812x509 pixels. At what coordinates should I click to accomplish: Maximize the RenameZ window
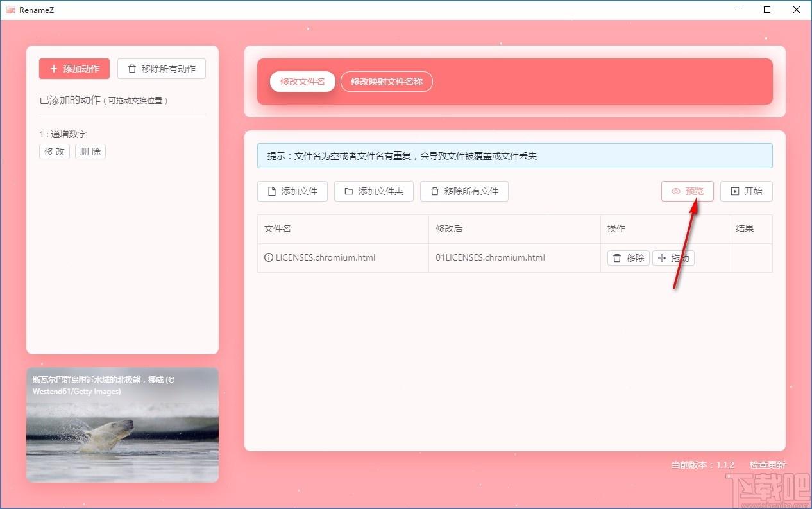(x=767, y=10)
